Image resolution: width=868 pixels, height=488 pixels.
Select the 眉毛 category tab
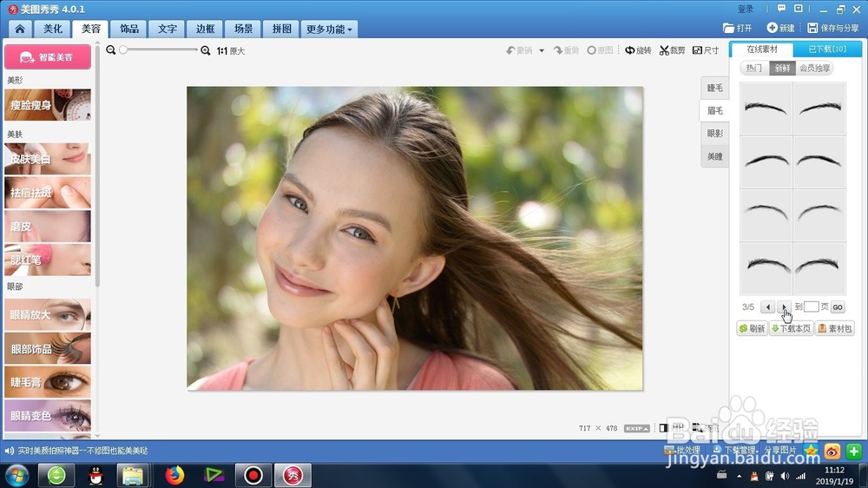coord(714,111)
